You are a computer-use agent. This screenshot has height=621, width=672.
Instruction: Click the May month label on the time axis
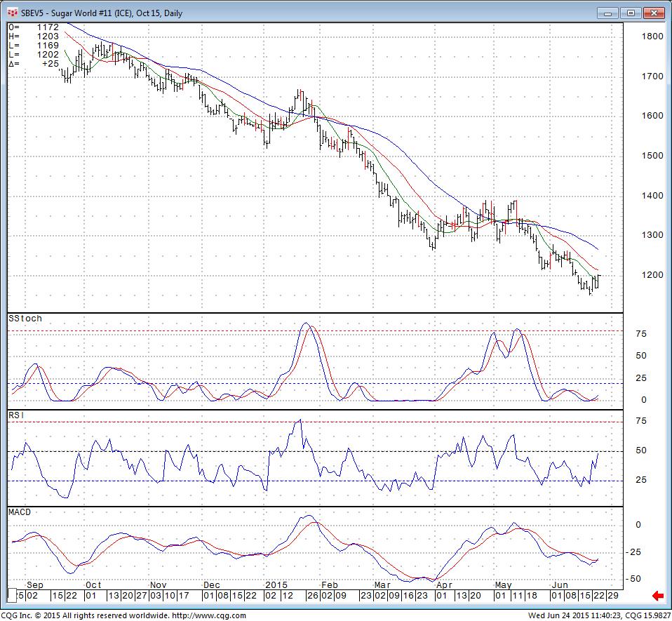click(503, 585)
